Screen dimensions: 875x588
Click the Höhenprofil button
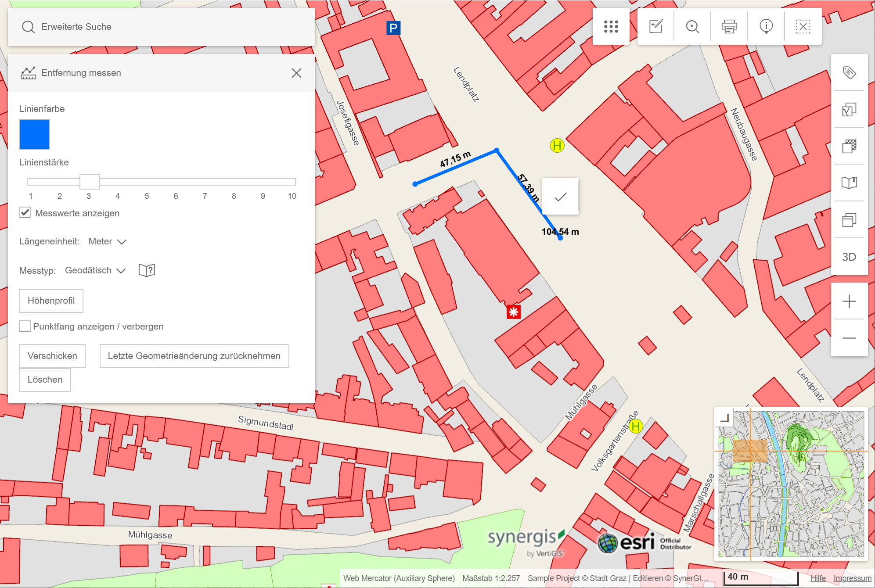point(51,301)
